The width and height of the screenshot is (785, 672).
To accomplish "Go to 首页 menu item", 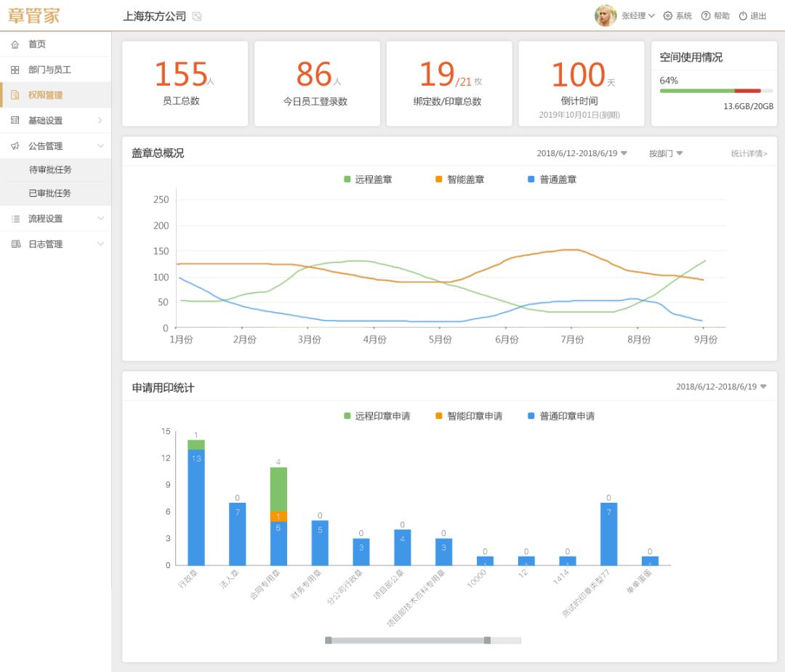I will pyautogui.click(x=55, y=44).
